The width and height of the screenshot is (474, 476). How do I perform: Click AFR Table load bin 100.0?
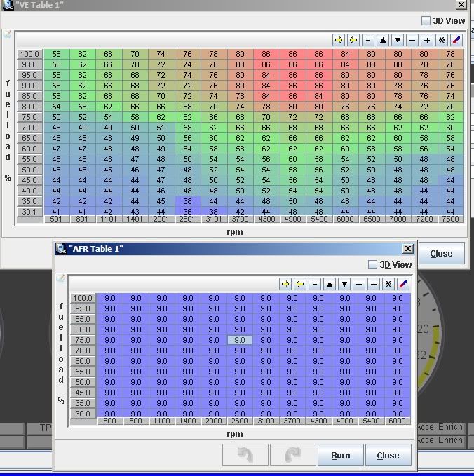83,298
